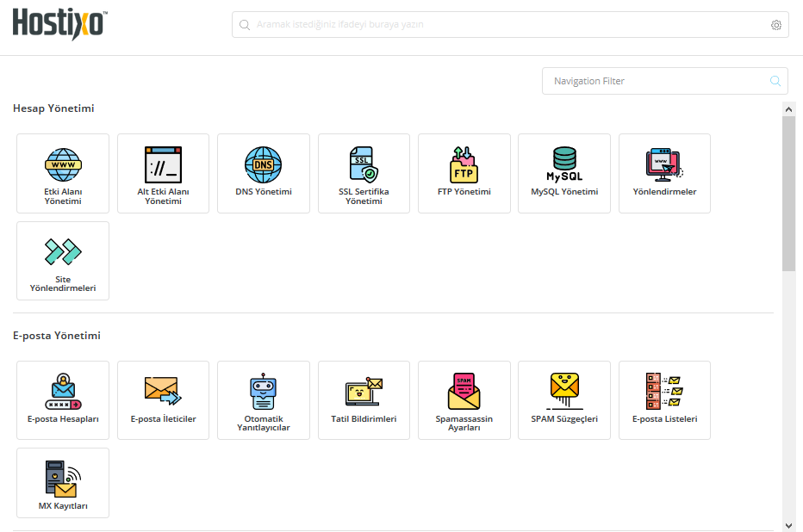The height and width of the screenshot is (532, 803).
Task: Open MySQL Yönetimi database icon
Action: [564, 162]
